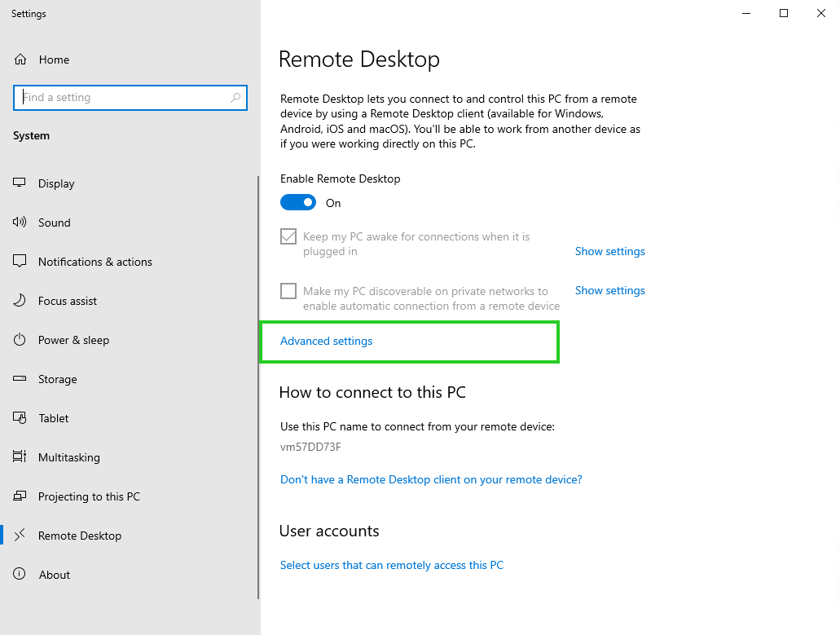
Task: Click How to connect to this PC heading
Action: click(x=372, y=392)
